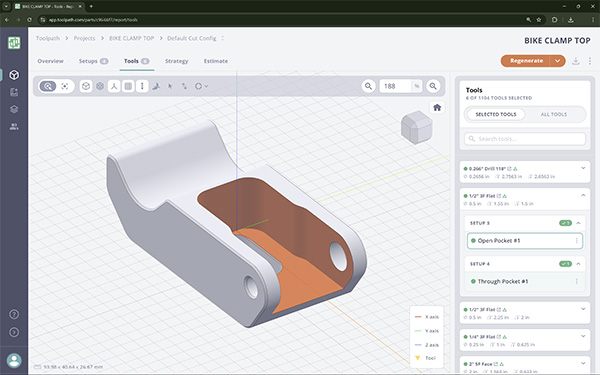Open browser downloads icon
The width and height of the screenshot is (600, 375).
click(571, 20)
